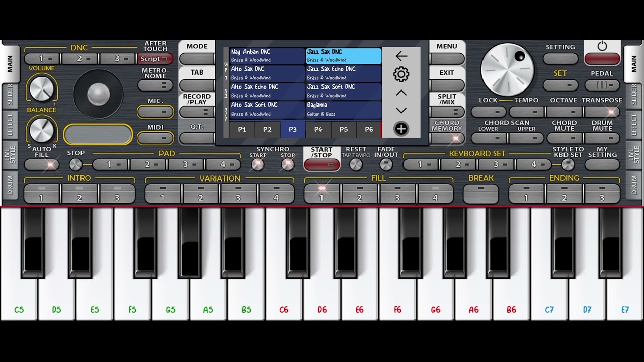Select Keyboard Set 2
The image size is (644, 362).
tap(458, 164)
